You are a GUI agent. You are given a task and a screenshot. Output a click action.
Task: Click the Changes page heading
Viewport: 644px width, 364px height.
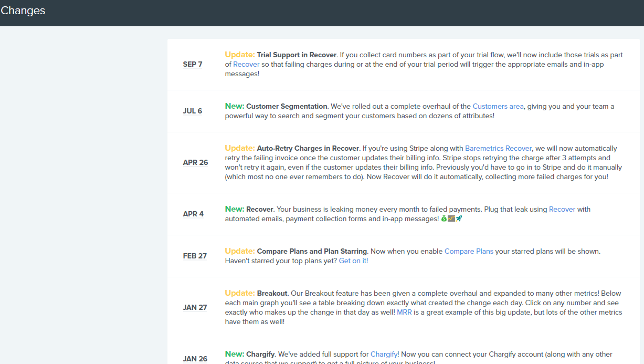pyautogui.click(x=23, y=11)
